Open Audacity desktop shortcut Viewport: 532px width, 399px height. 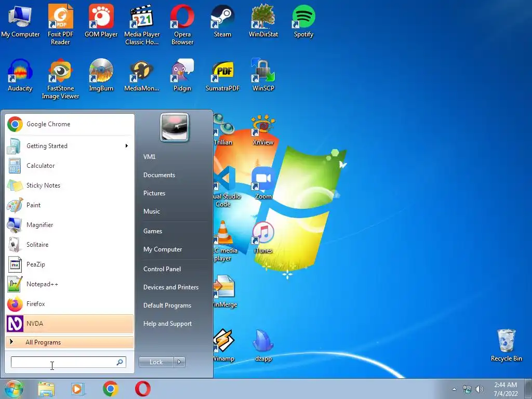click(20, 75)
